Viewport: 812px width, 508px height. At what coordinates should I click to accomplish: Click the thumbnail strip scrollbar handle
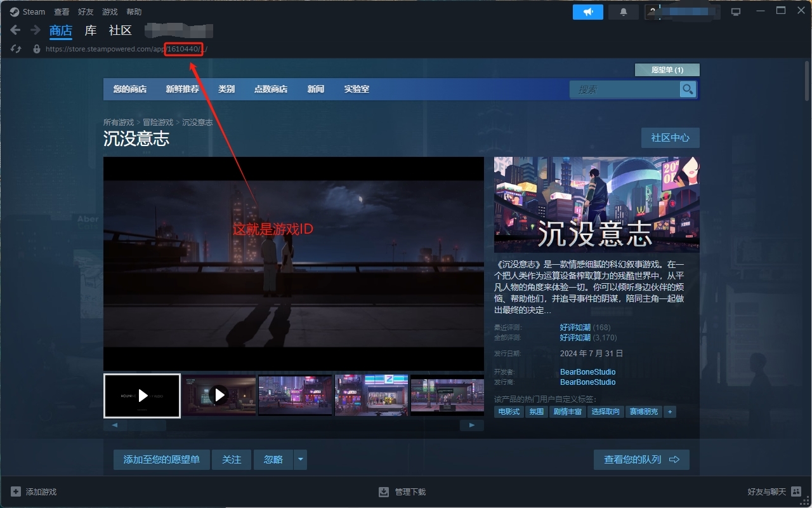point(147,425)
